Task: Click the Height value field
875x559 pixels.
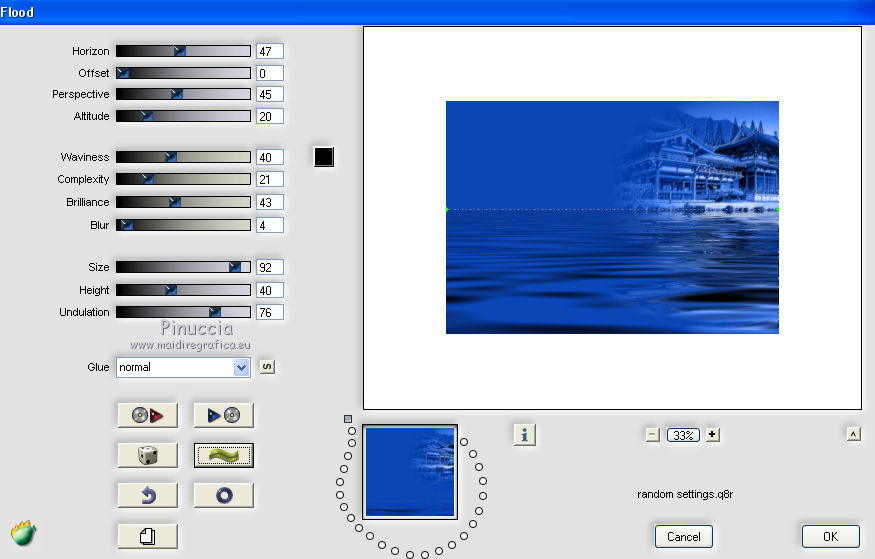Action: point(270,290)
